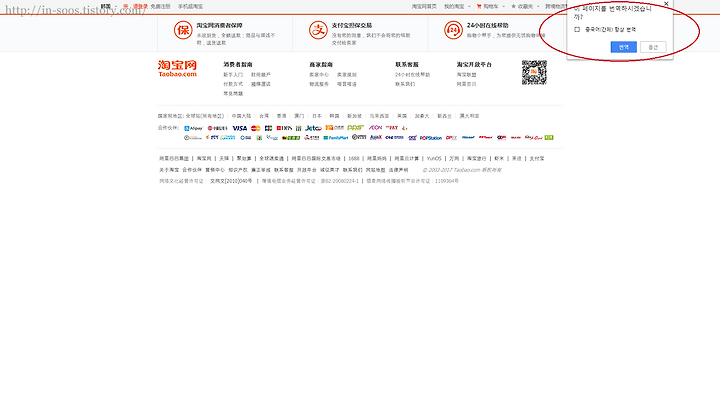Open 常见问题 link in footer
The height and width of the screenshot is (397, 720).
[x=233, y=94]
